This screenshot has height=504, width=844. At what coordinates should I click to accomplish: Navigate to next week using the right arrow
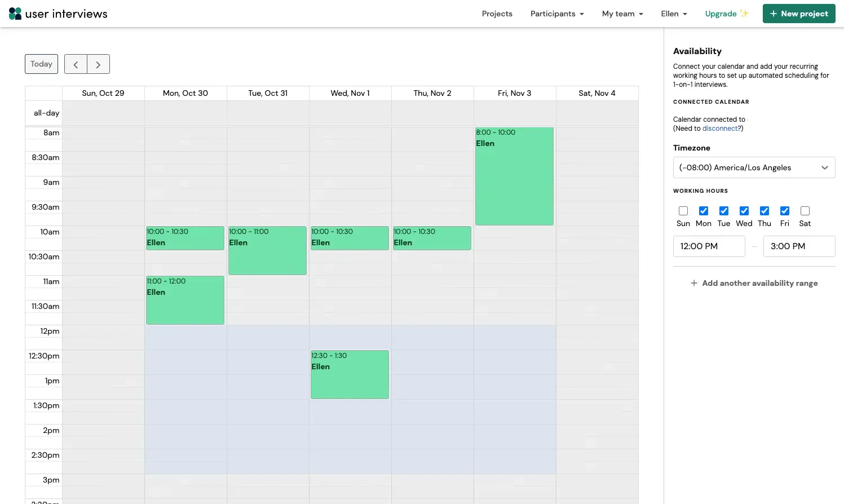tap(98, 64)
